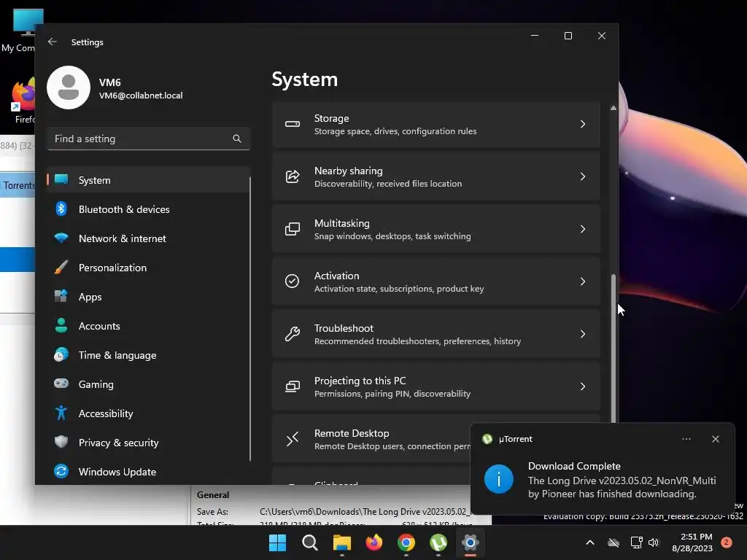
Task: Click the search magnifier in Find a setting
Action: coord(237,139)
